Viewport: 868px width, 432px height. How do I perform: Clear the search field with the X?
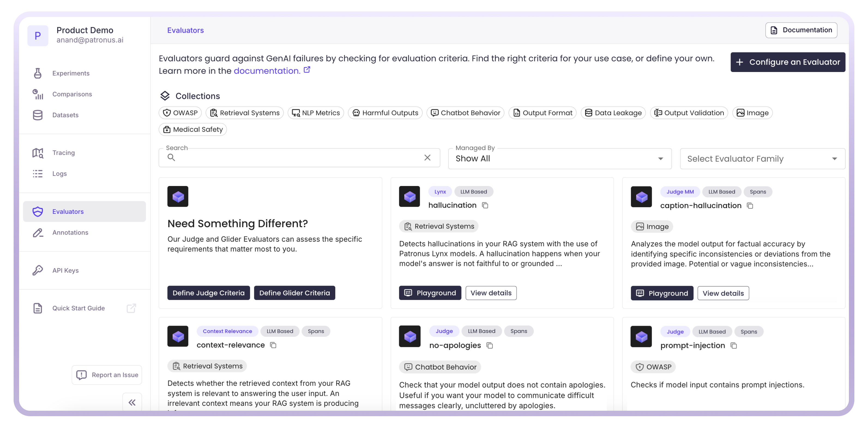pos(427,157)
